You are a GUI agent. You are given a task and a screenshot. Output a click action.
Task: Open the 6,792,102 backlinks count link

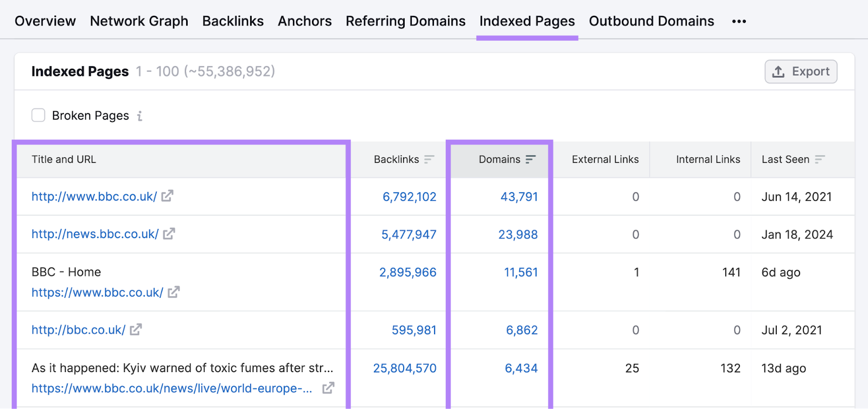point(409,197)
